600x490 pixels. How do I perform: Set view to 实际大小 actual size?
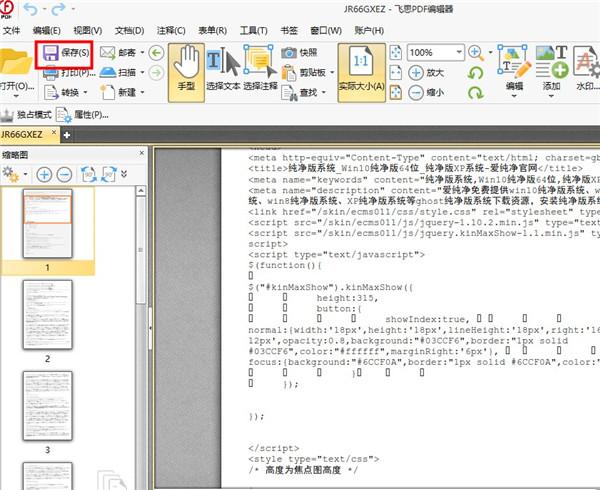[x=360, y=72]
